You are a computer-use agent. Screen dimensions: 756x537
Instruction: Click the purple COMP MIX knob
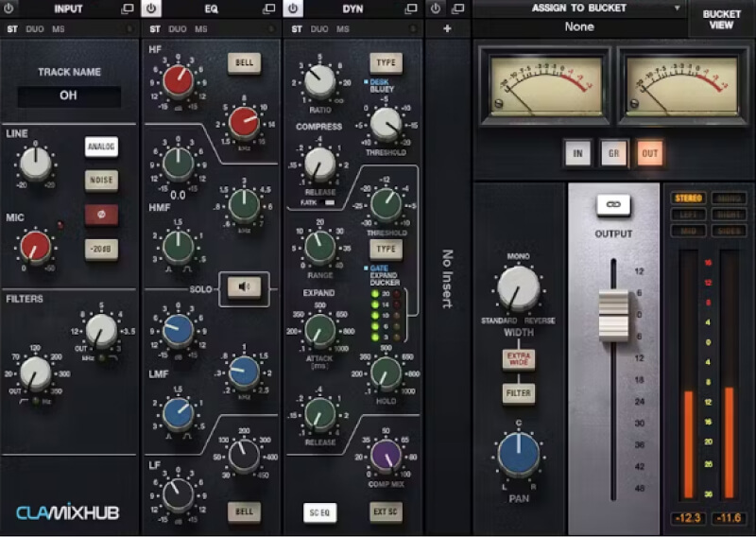click(x=386, y=455)
